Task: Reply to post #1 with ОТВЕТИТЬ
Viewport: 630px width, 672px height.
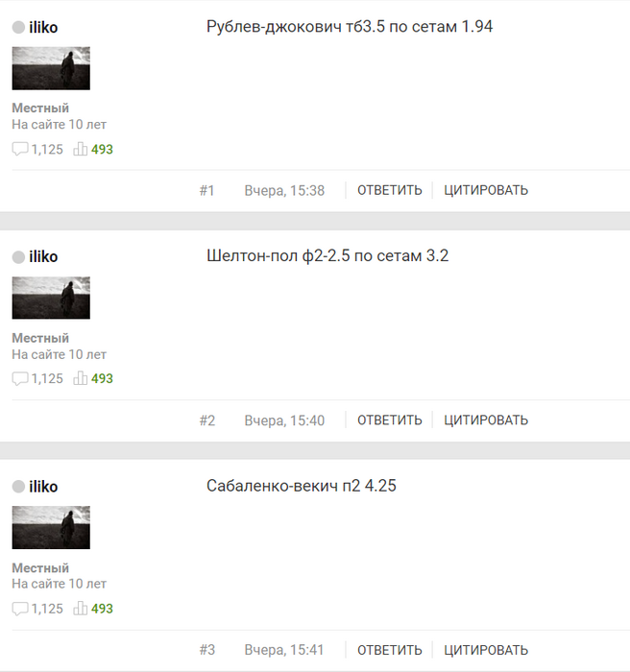Action: pyautogui.click(x=389, y=190)
